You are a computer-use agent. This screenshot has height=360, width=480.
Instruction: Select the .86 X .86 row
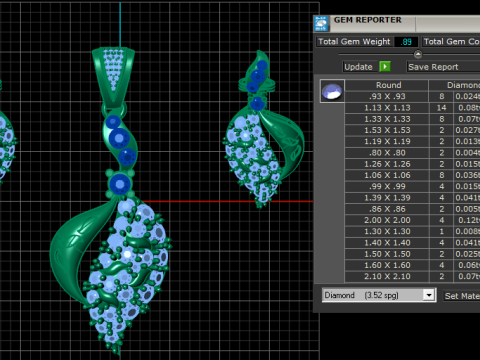pyautogui.click(x=412, y=209)
